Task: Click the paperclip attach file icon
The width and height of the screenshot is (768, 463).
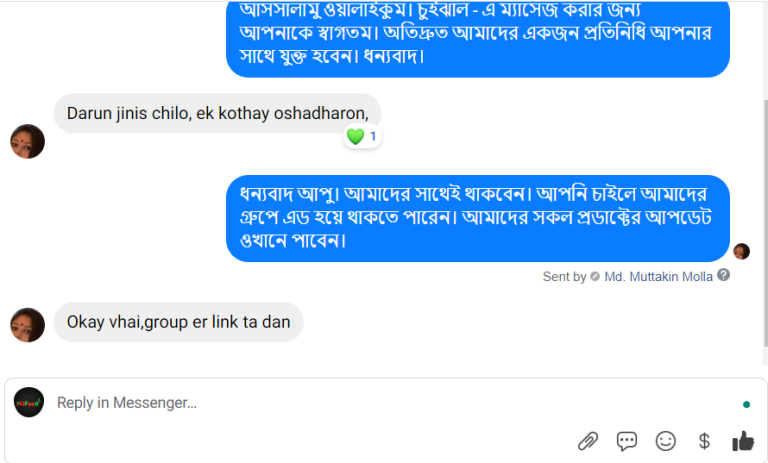Action: 588,440
